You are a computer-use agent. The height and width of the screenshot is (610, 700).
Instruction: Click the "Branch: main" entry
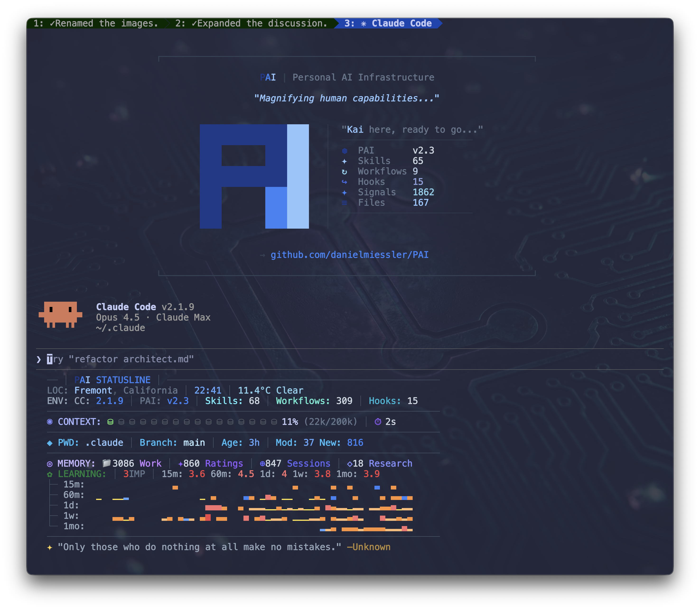click(x=172, y=443)
